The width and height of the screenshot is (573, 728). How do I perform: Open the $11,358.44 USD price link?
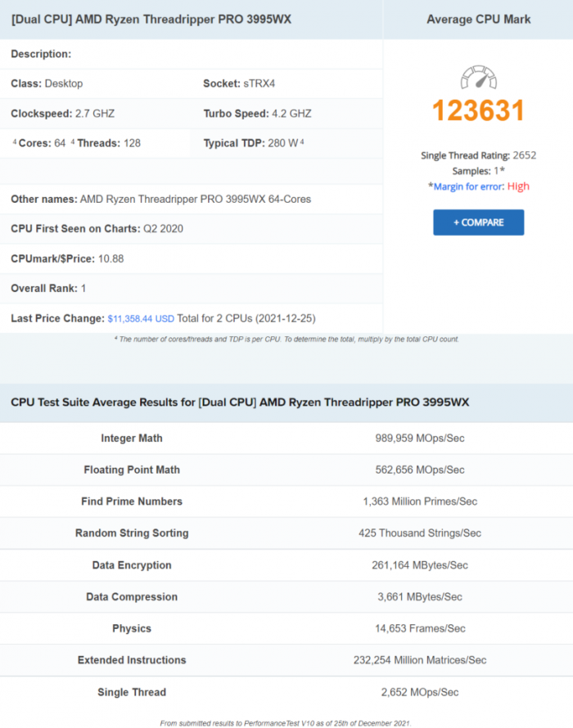[141, 318]
